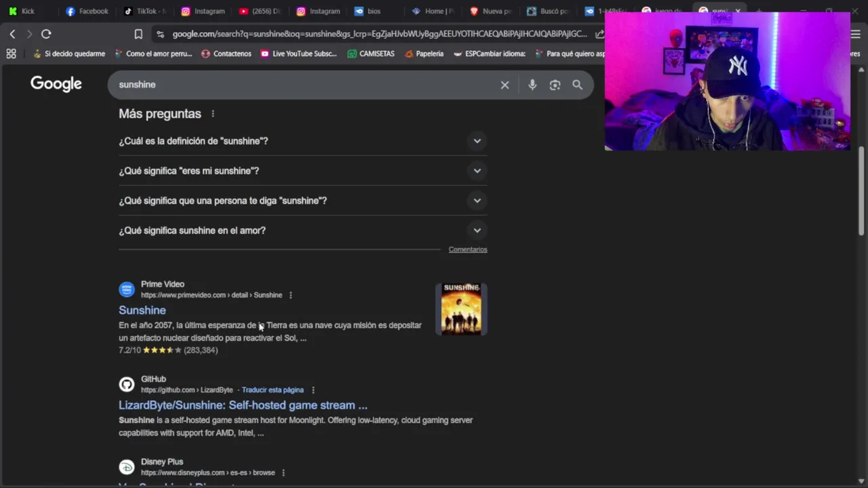Expand '¿Qué significa que una persona te diga "sunshine"?'

[303, 201]
